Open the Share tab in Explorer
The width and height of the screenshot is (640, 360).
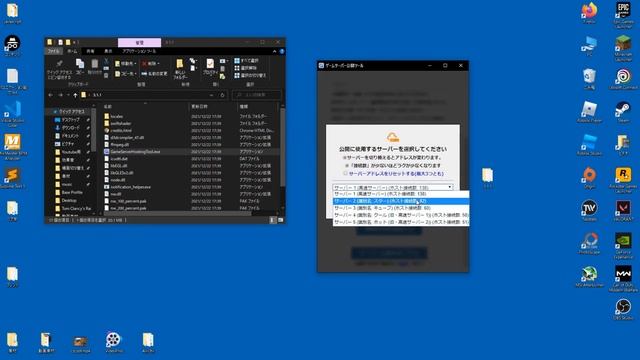point(90,51)
